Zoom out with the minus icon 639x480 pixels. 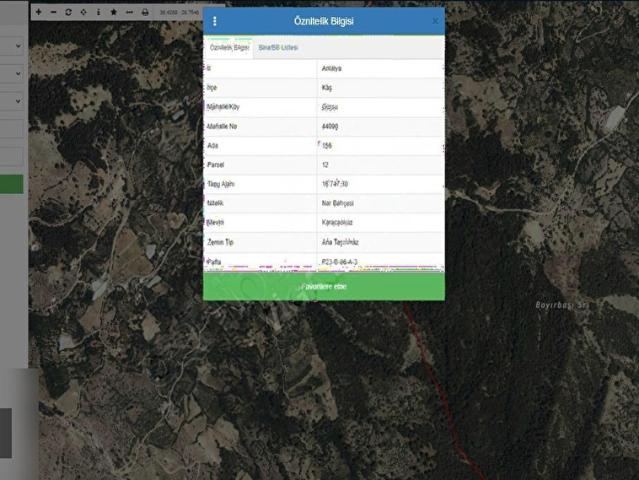click(52, 12)
